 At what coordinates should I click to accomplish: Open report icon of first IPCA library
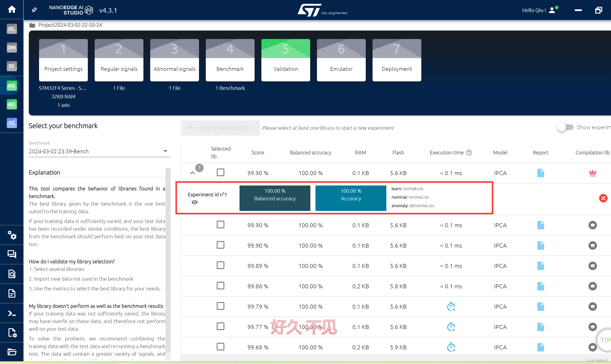(x=540, y=173)
